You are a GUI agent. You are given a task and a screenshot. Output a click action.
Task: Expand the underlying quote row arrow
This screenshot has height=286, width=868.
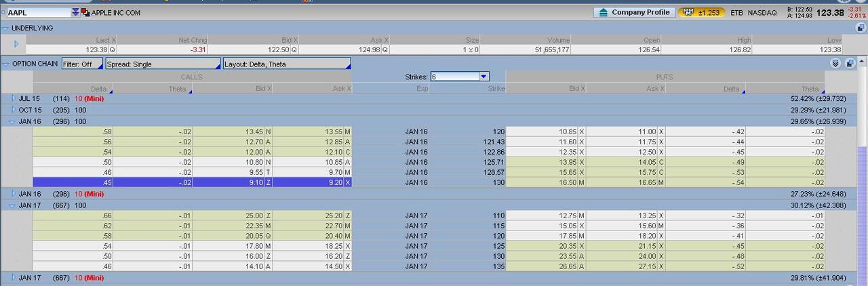point(16,44)
